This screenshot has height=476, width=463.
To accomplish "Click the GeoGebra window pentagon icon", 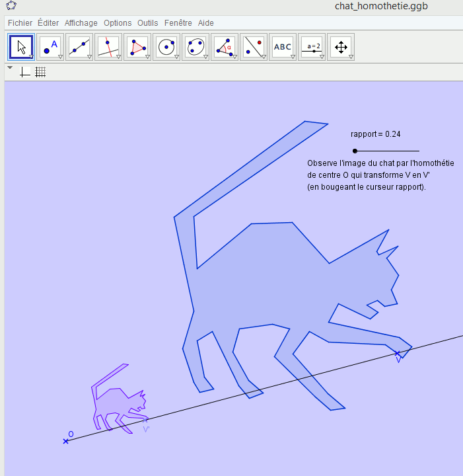I will 11,5.
